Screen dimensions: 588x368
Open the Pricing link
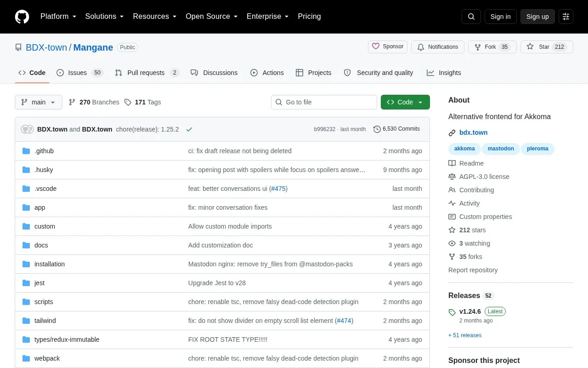tap(309, 17)
